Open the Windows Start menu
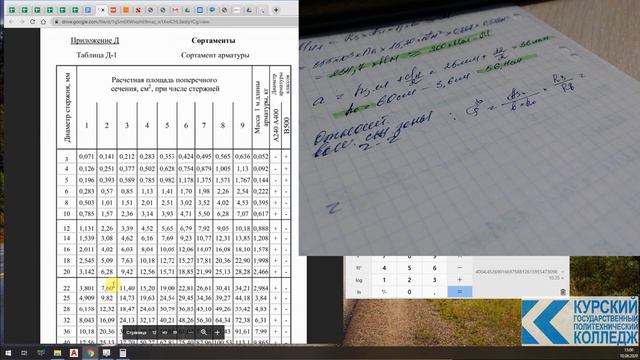 [x=7, y=353]
